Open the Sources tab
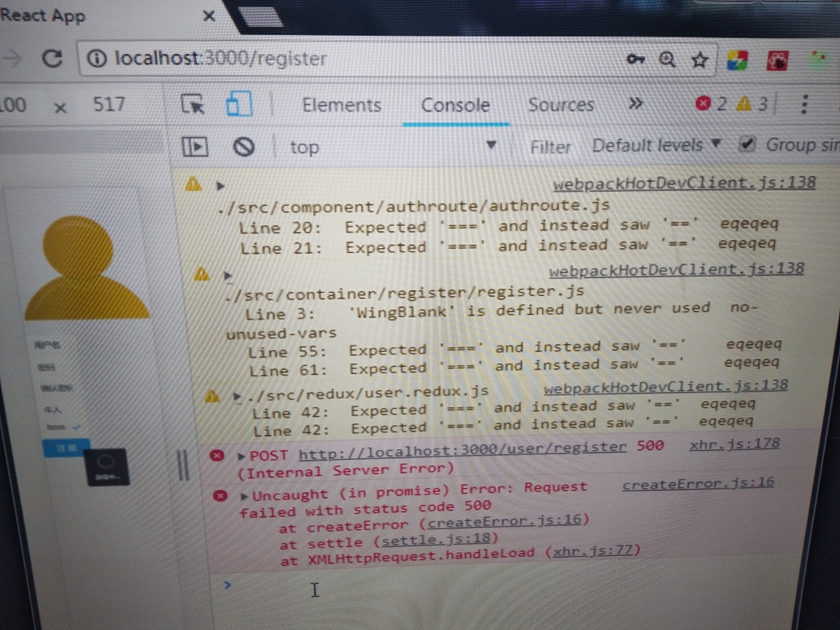The height and width of the screenshot is (630, 840). (561, 104)
